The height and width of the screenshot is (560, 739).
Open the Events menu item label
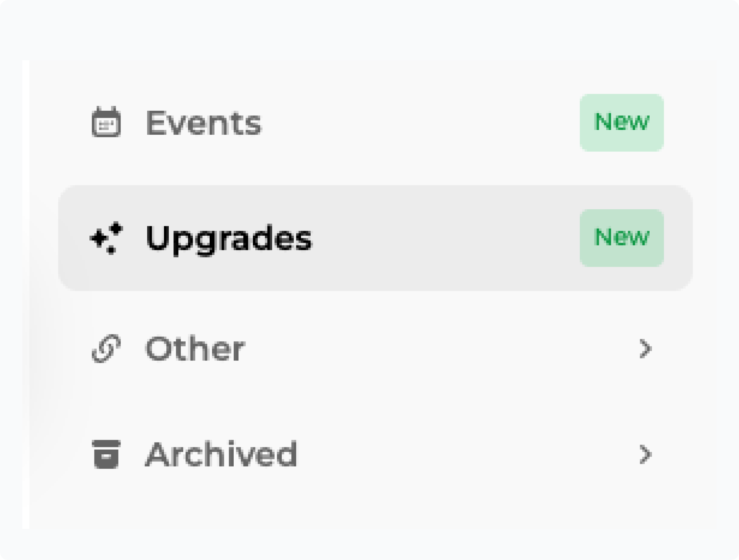point(204,123)
